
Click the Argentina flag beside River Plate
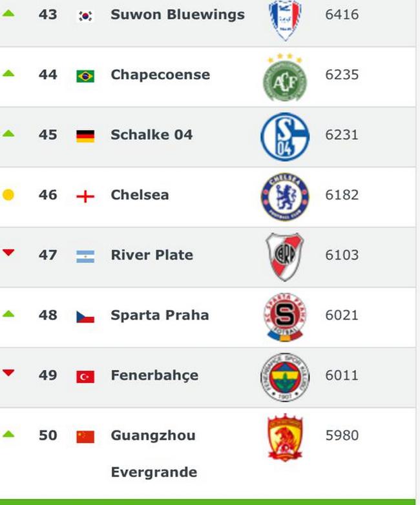point(85,256)
